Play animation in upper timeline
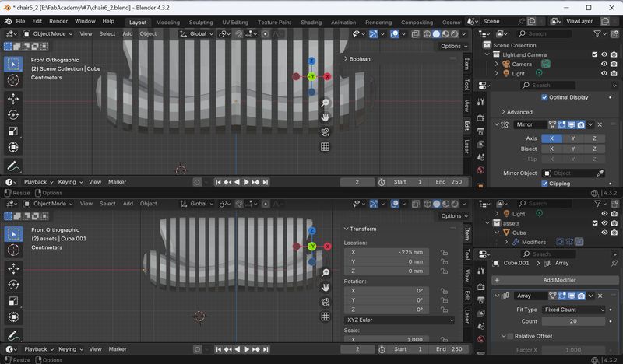The width and height of the screenshot is (623, 364). (246, 182)
